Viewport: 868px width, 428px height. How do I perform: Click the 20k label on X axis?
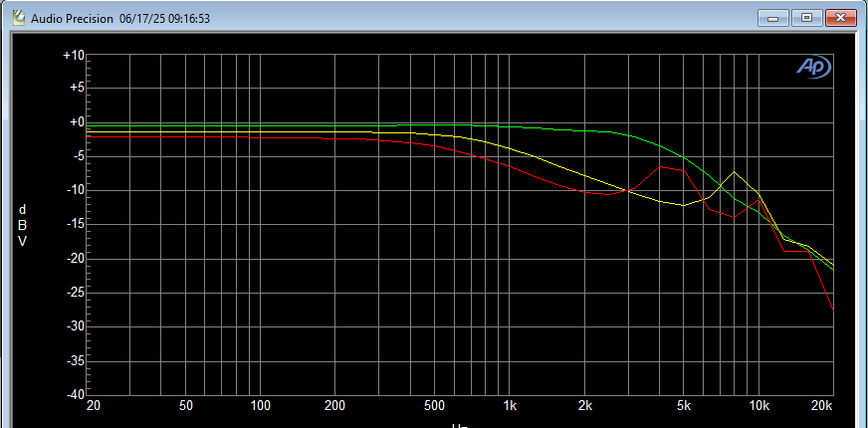pos(822,406)
